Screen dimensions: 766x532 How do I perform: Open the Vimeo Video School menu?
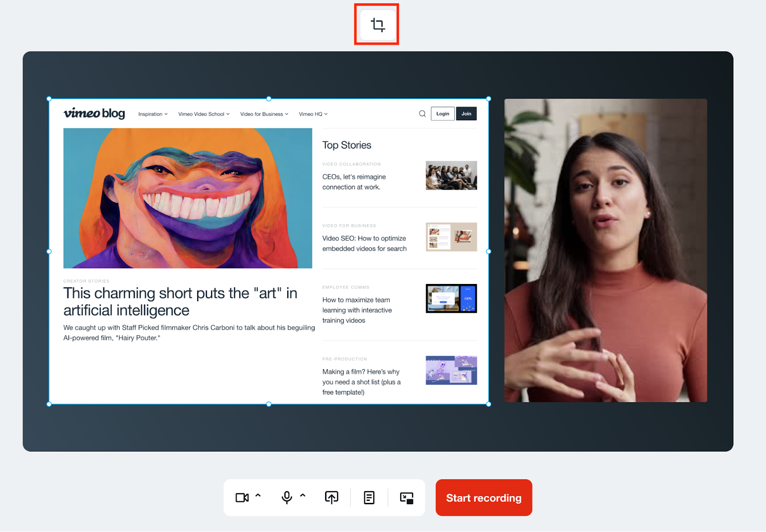pyautogui.click(x=203, y=114)
